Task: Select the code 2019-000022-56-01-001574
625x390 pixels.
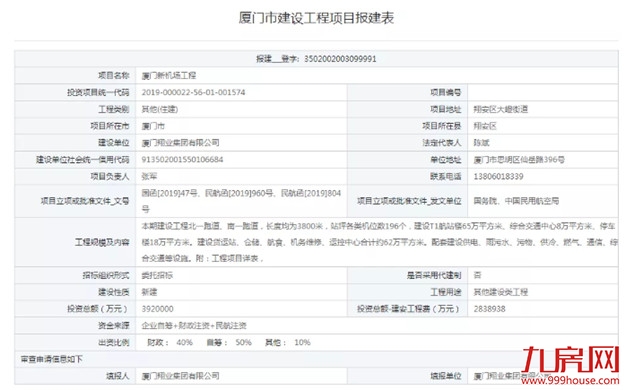Action: 193,93
